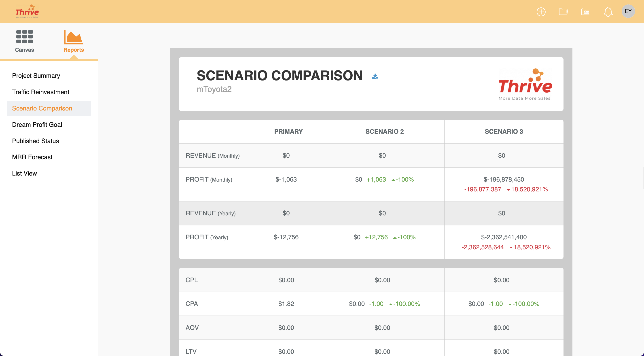The height and width of the screenshot is (356, 644).
Task: Go to Published Status report
Action: click(36, 141)
